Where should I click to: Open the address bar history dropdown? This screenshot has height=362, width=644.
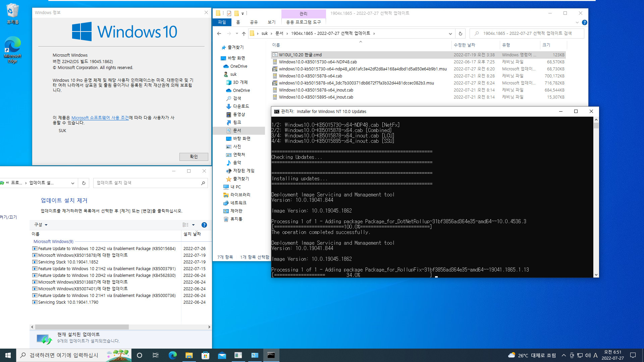tap(450, 34)
